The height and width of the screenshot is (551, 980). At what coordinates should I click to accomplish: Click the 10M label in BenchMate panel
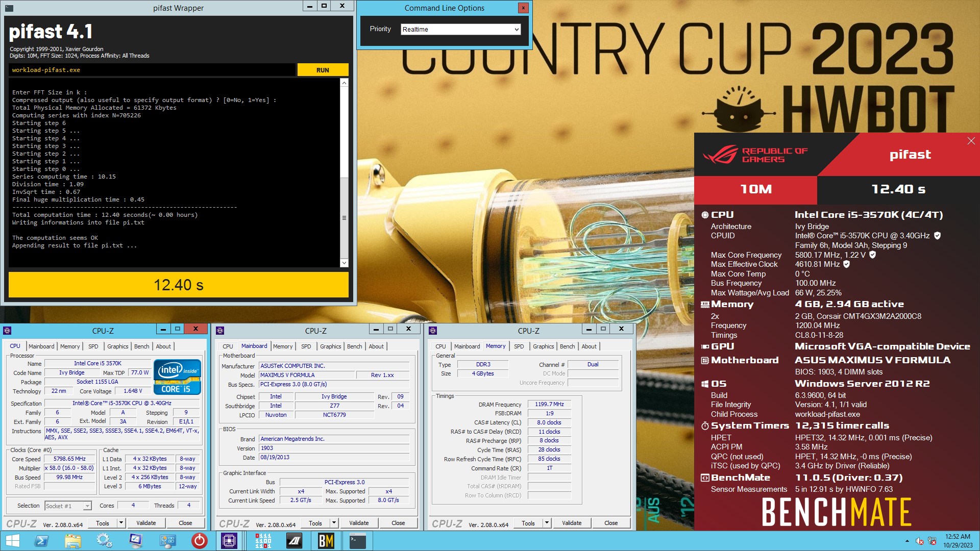756,189
